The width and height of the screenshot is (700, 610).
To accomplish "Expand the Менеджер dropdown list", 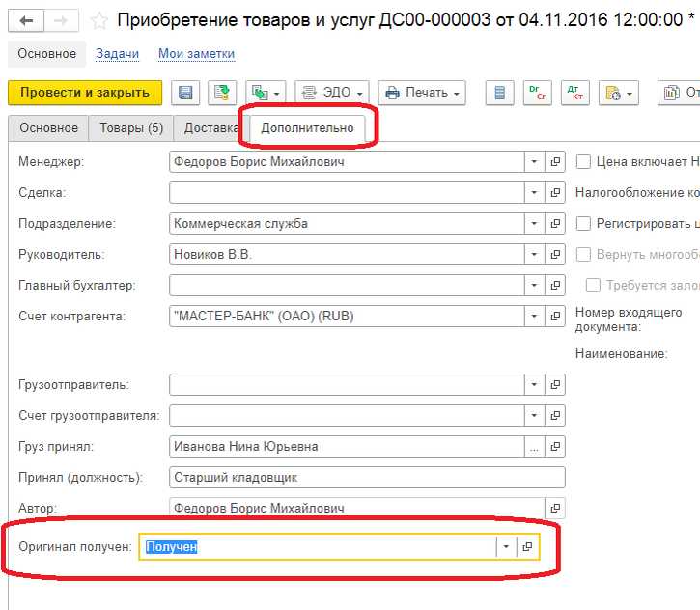I will point(534,161).
